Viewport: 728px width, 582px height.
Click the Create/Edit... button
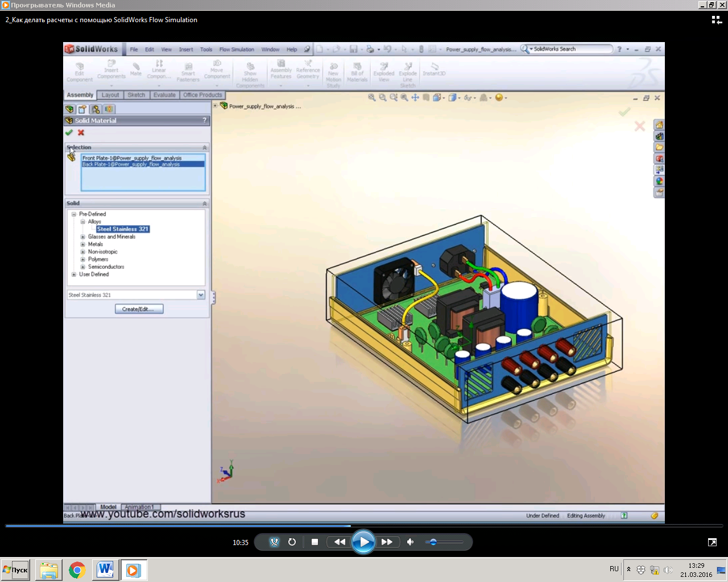[139, 309]
